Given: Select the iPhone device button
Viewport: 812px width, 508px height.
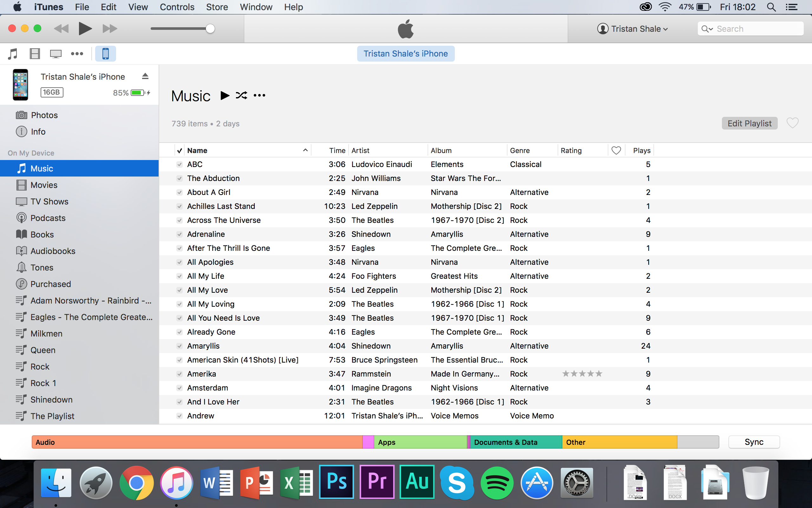Looking at the screenshot, I should [x=105, y=54].
